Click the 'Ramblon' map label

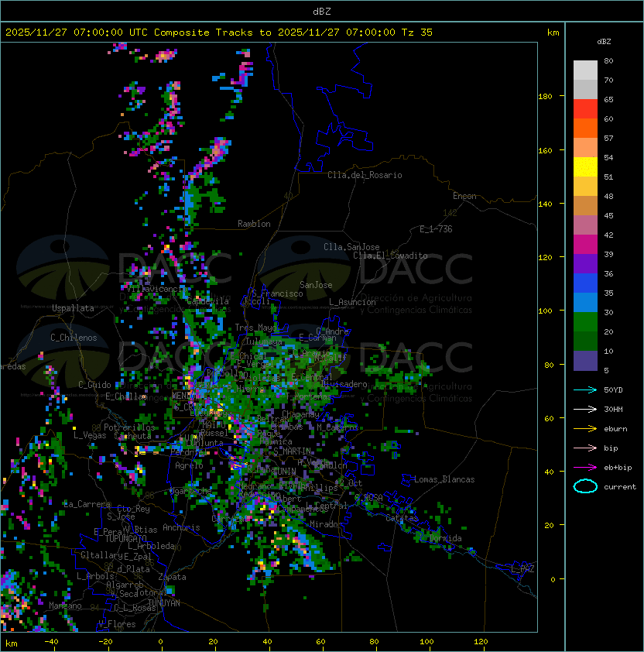pyautogui.click(x=254, y=224)
